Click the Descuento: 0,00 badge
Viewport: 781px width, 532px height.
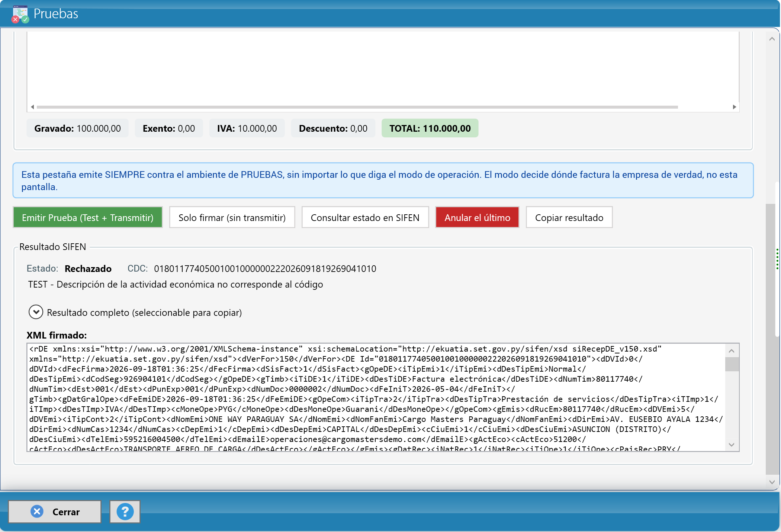click(333, 128)
